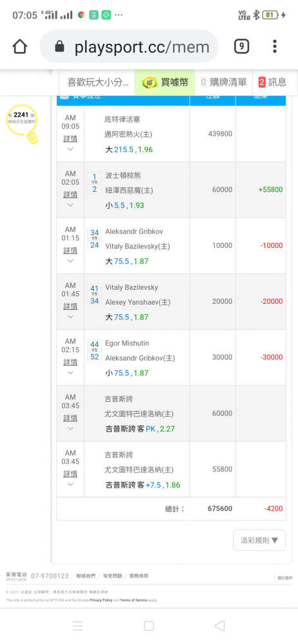Tap the Android recent apps menu icon
This screenshot has height=644, width=298.
pos(78,625)
